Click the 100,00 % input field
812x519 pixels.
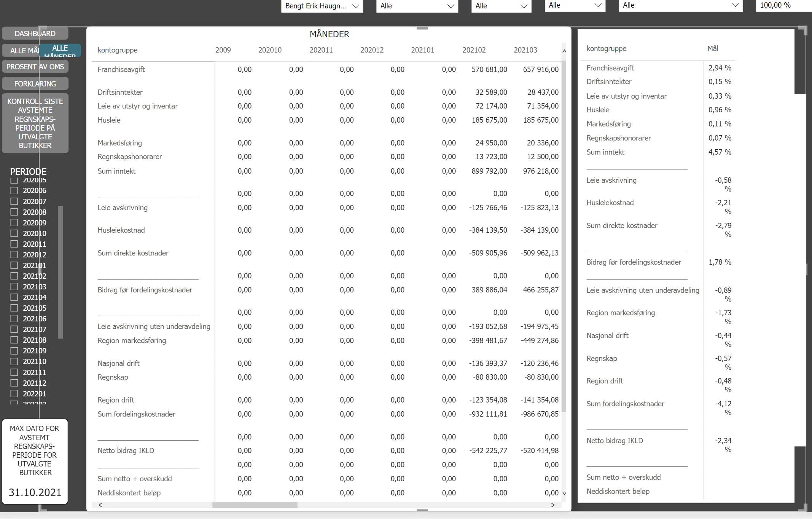784,6
